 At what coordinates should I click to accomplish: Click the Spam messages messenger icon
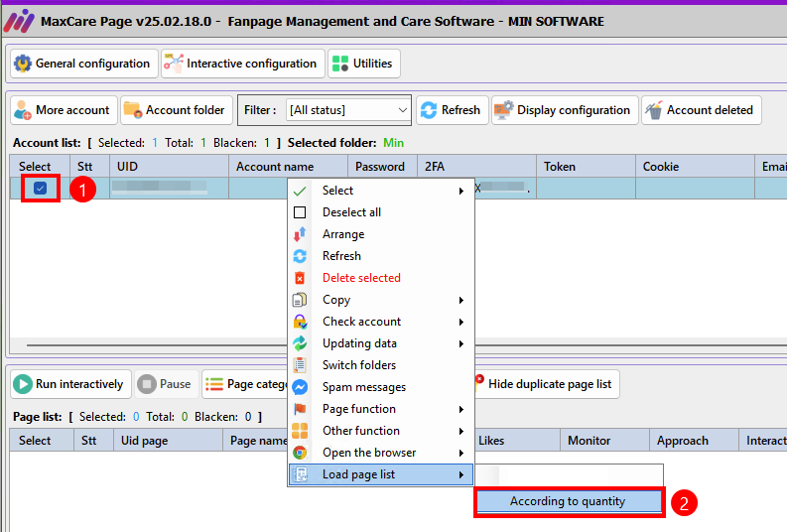[x=300, y=387]
